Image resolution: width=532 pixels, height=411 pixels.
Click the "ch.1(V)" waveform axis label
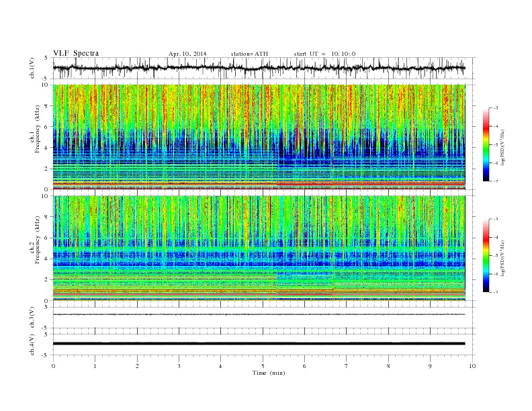[32, 68]
